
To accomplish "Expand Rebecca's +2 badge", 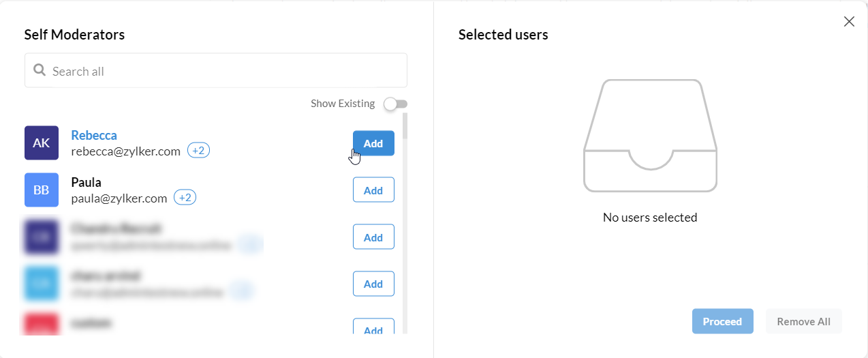I will pyautogui.click(x=199, y=151).
